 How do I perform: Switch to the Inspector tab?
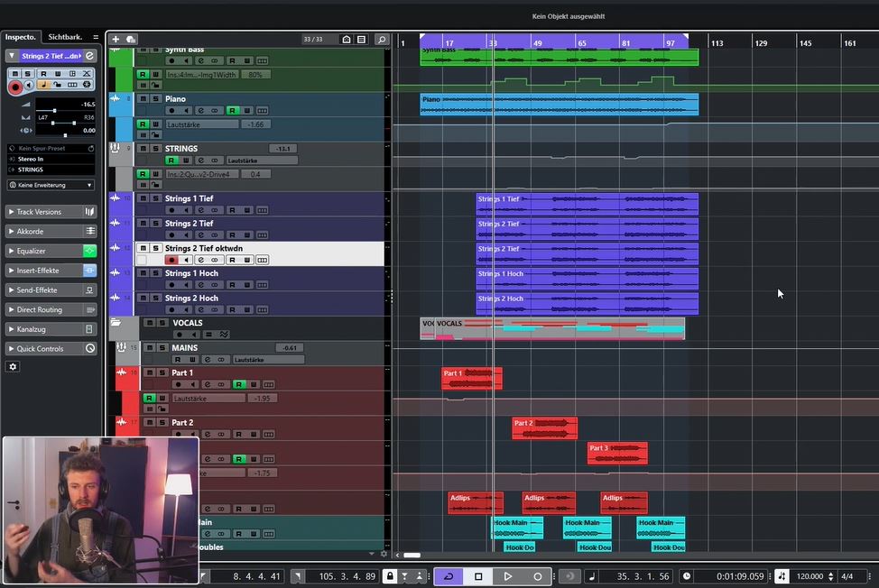21,37
